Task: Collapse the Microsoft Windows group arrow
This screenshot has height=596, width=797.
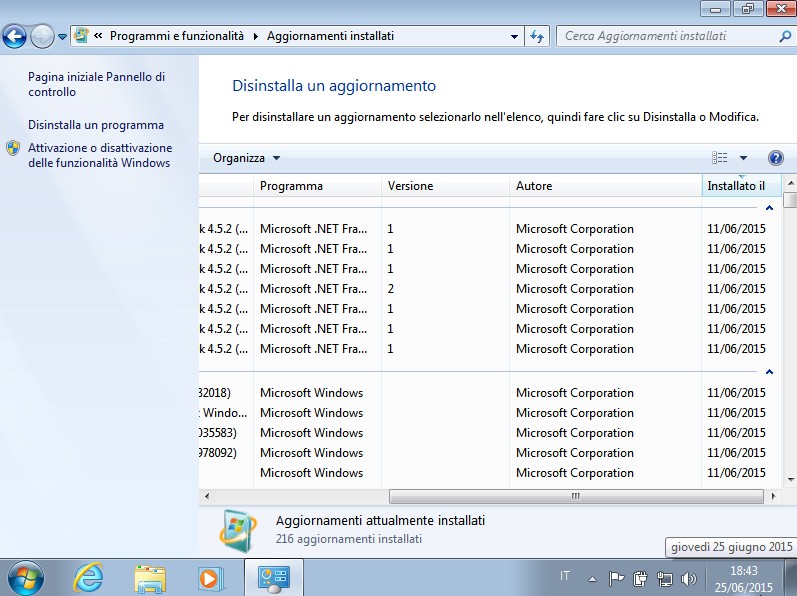Action: coord(770,372)
